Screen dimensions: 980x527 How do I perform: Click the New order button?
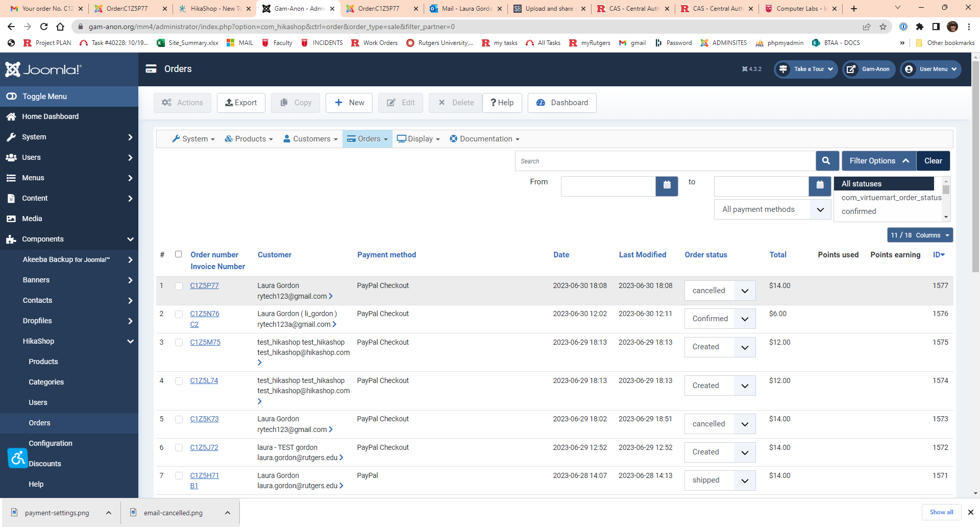(349, 103)
